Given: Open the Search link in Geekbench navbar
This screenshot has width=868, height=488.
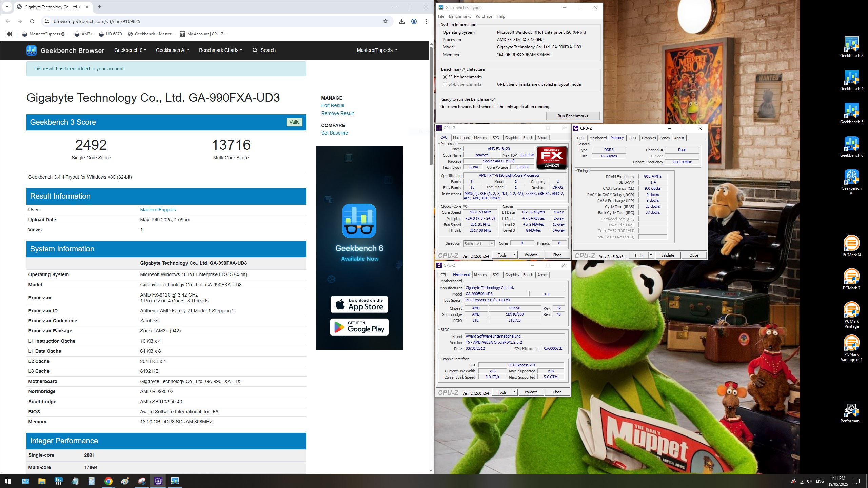Looking at the screenshot, I should 264,50.
